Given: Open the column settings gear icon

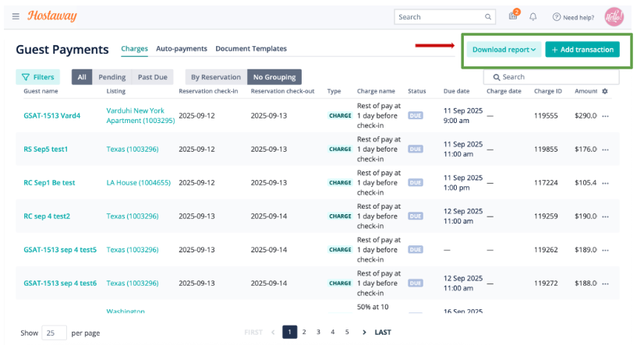Looking at the screenshot, I should click(x=605, y=91).
